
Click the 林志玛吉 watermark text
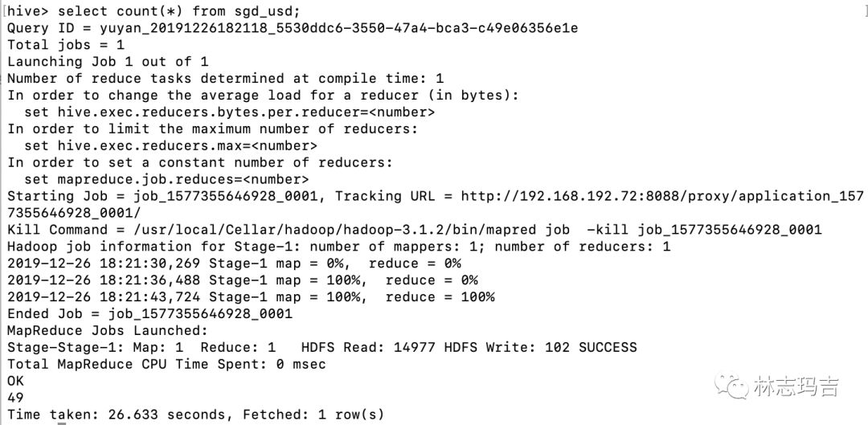(x=796, y=387)
